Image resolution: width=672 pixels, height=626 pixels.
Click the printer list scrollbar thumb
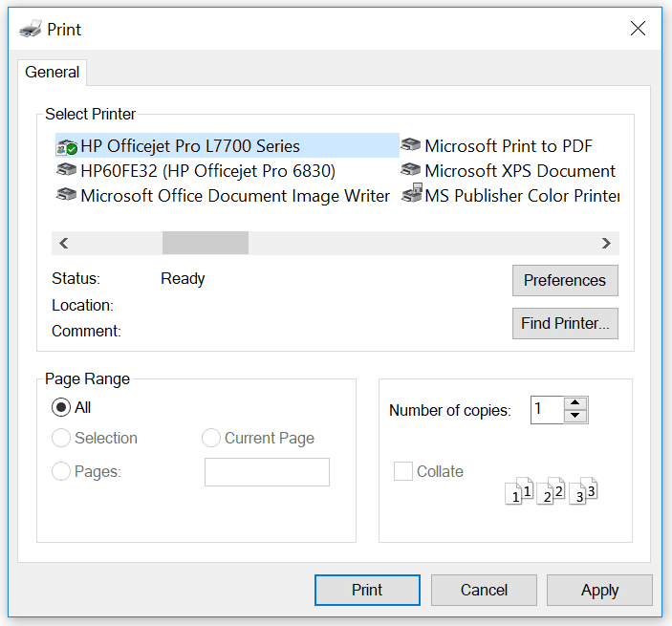pos(206,243)
